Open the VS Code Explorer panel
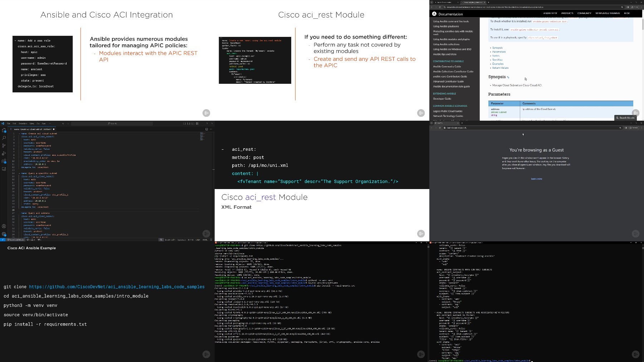644x362 pixels. coord(4,130)
